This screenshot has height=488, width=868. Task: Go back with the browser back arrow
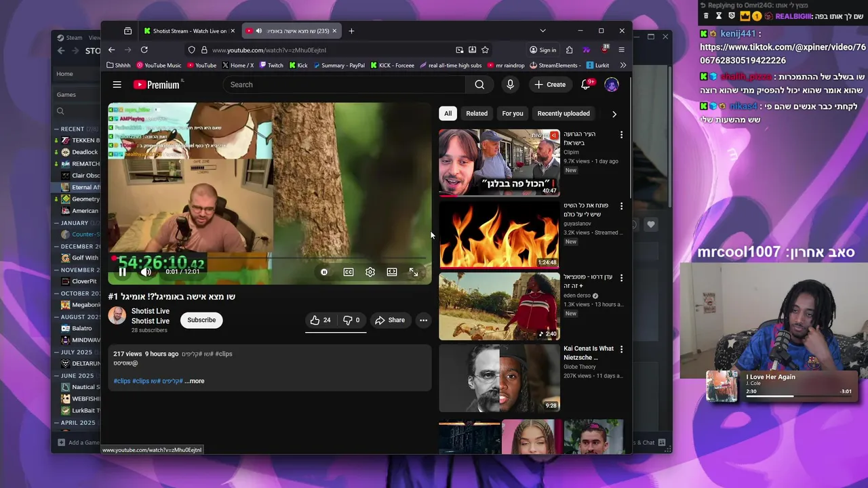pos(112,49)
